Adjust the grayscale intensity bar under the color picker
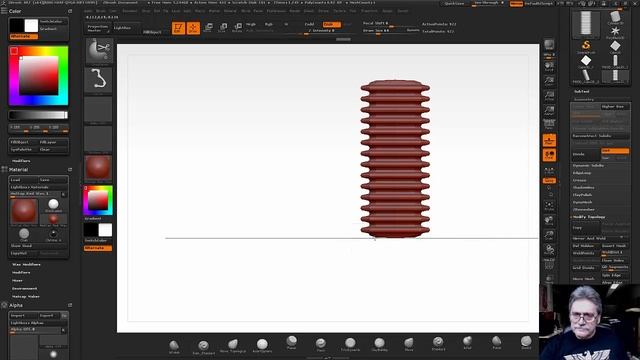The image size is (640, 360). (38, 115)
